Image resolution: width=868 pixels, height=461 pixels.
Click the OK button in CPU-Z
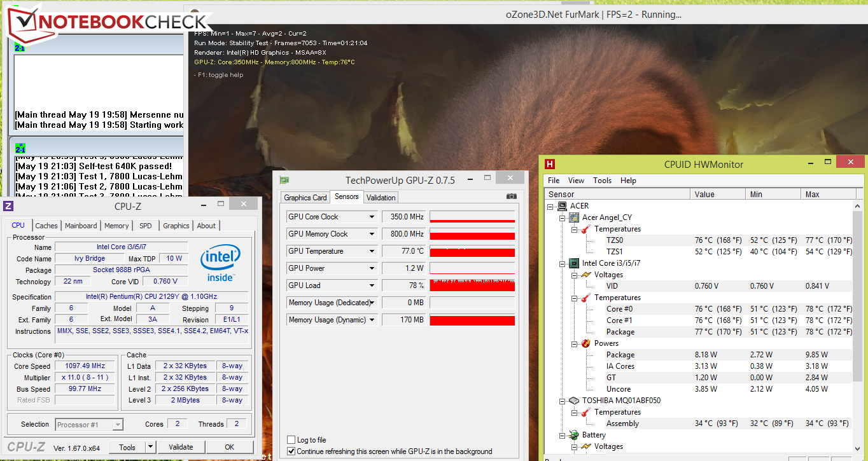pos(229,447)
